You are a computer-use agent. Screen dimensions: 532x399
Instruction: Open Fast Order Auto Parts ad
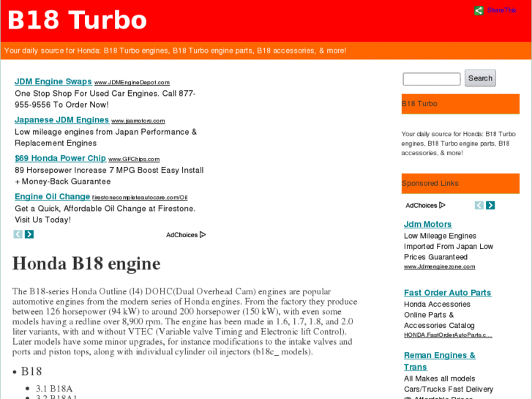pyautogui.click(x=448, y=293)
